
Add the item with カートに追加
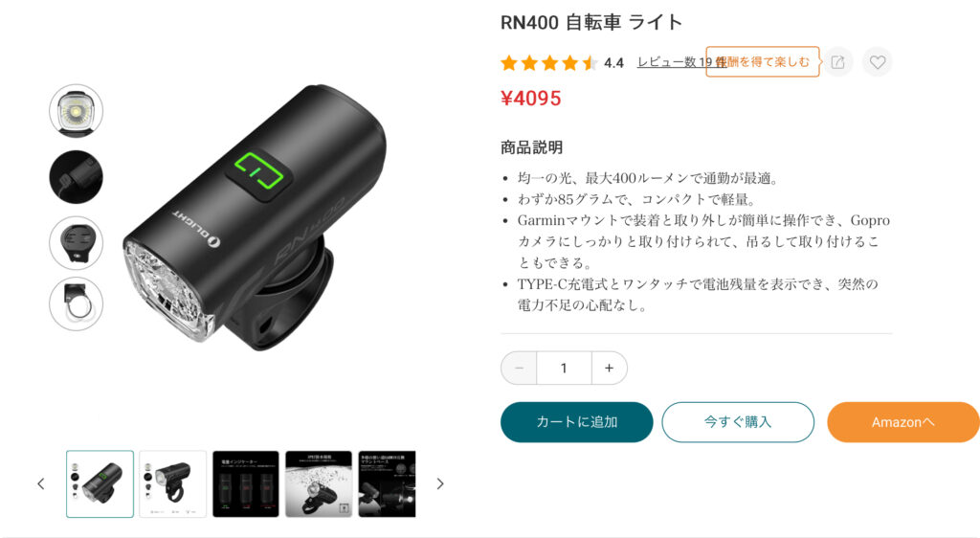(x=577, y=422)
